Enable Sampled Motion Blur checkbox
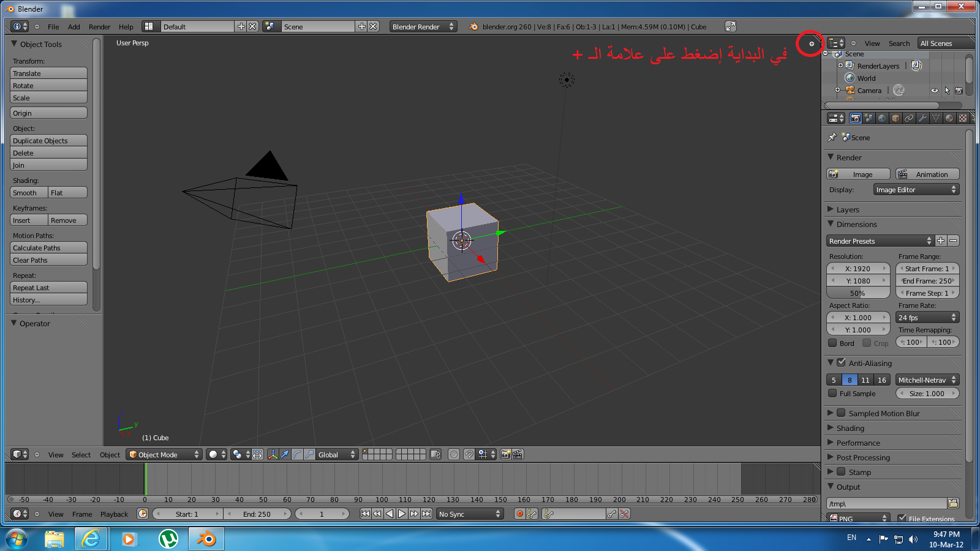The image size is (980, 551). click(842, 413)
